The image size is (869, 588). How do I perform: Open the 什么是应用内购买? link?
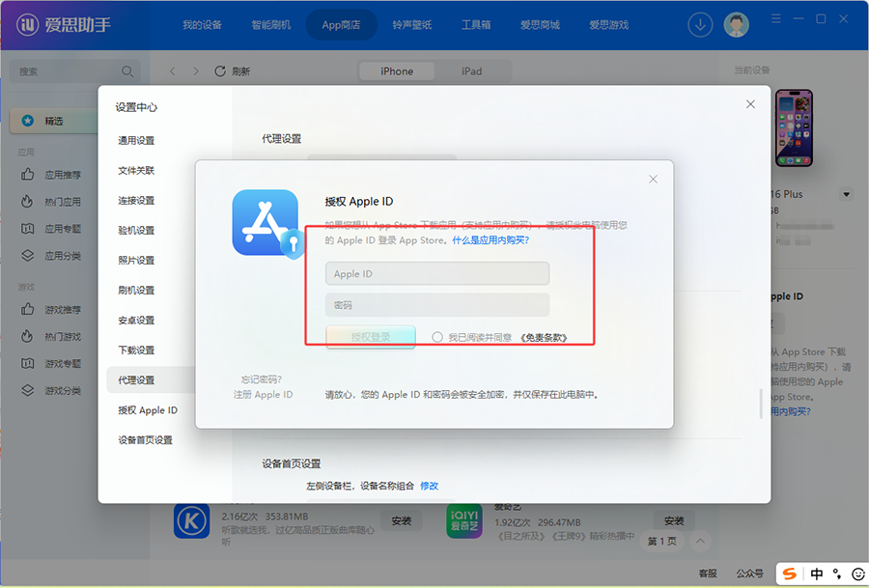tap(491, 240)
